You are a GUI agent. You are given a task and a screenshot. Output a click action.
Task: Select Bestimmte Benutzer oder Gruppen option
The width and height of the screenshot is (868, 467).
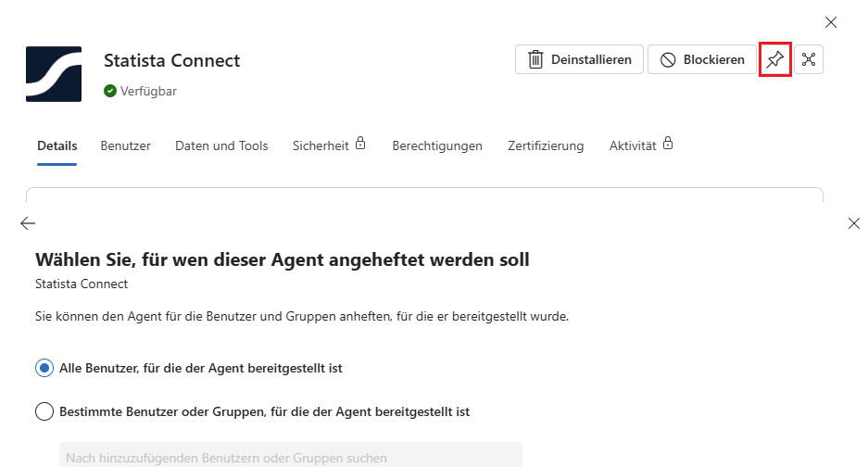pyautogui.click(x=44, y=411)
